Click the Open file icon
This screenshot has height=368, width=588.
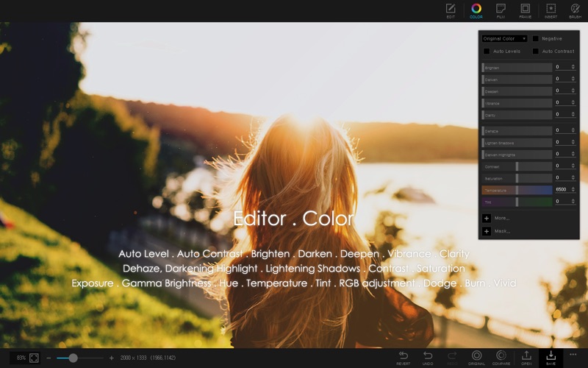[x=526, y=358]
